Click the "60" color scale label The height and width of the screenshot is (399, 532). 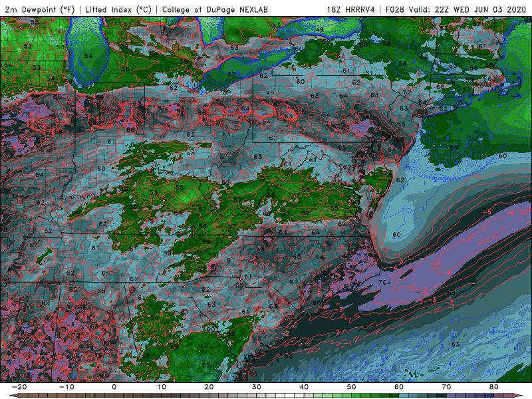399,387
